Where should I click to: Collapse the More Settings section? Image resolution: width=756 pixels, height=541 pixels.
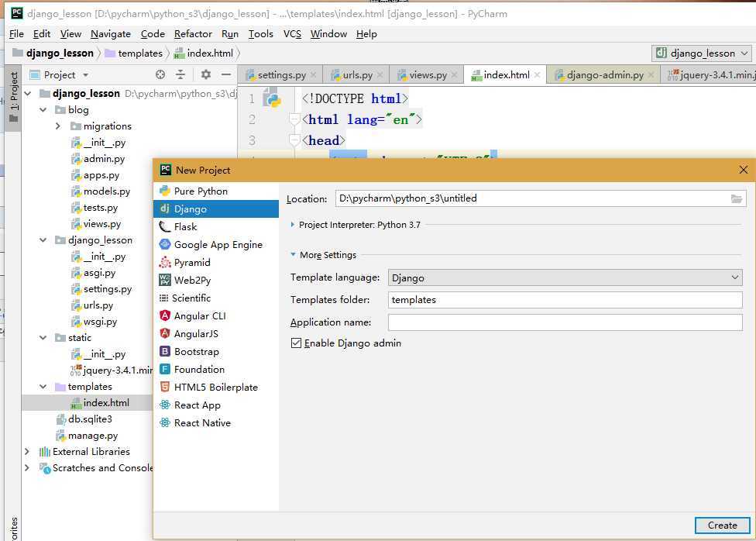tap(293, 255)
